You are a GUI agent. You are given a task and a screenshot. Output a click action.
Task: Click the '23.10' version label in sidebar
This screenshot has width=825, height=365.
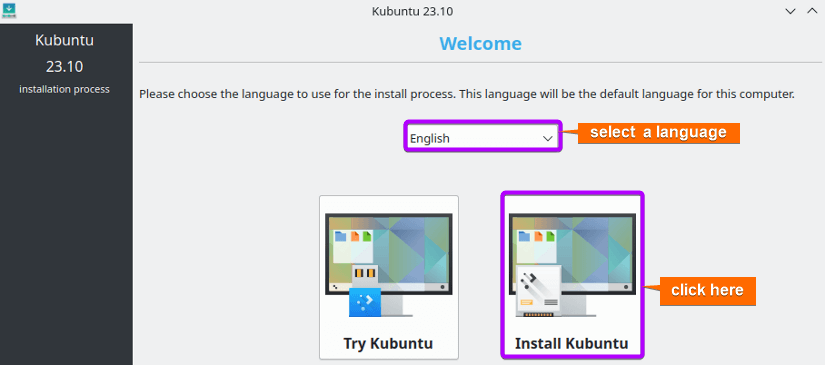tap(64, 67)
